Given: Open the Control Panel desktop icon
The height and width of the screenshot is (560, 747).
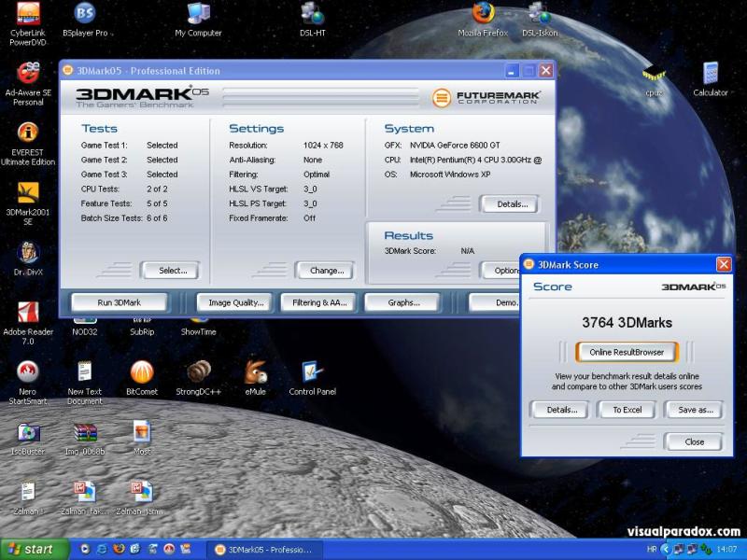Looking at the screenshot, I should click(x=312, y=372).
